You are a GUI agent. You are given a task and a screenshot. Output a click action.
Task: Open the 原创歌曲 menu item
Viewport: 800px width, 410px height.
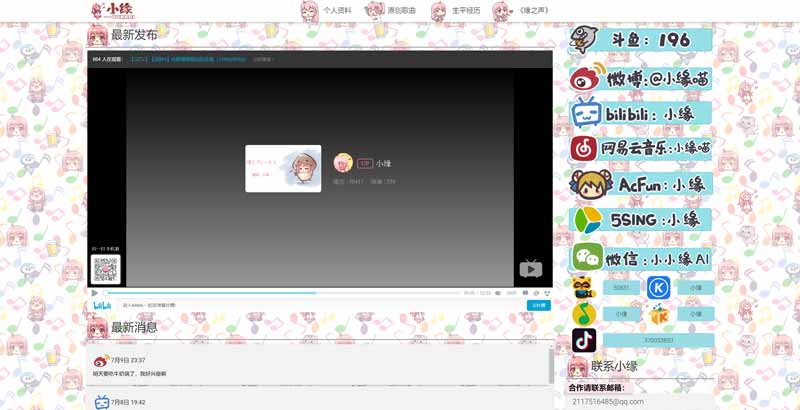click(x=402, y=10)
